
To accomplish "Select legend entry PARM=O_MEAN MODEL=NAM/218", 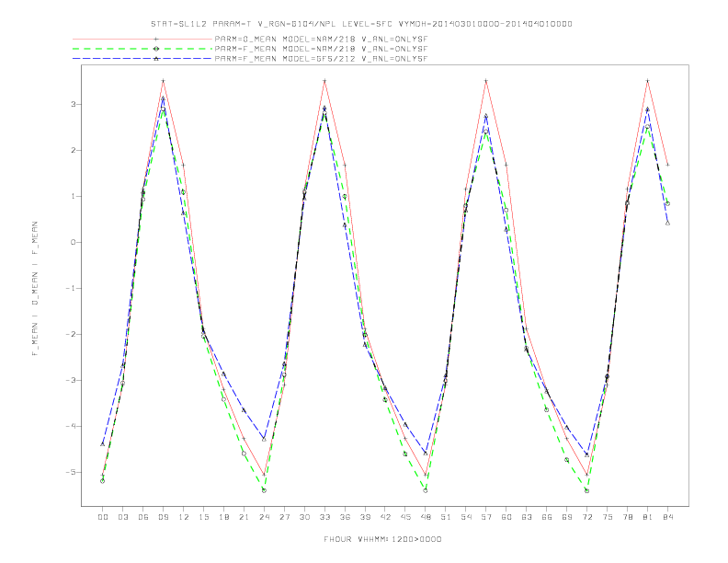I will point(321,39).
